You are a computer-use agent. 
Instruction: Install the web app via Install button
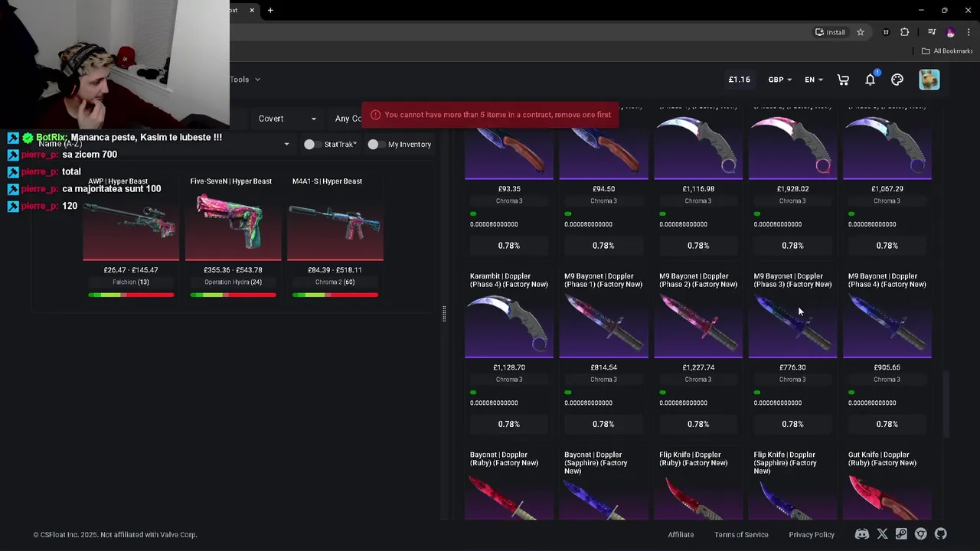click(x=830, y=32)
